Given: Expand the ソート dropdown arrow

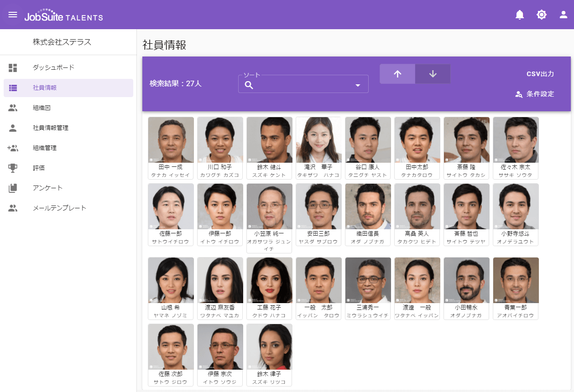Looking at the screenshot, I should pyautogui.click(x=358, y=85).
